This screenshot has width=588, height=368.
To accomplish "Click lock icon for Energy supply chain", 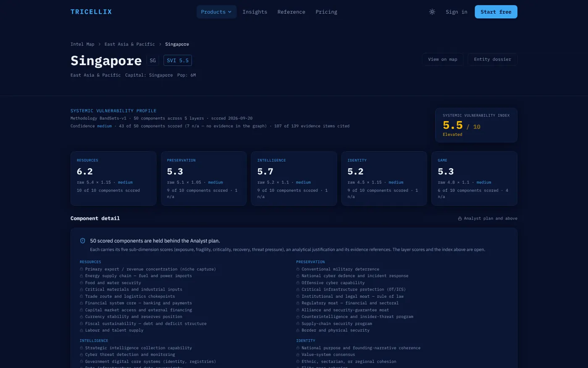I will (81, 276).
